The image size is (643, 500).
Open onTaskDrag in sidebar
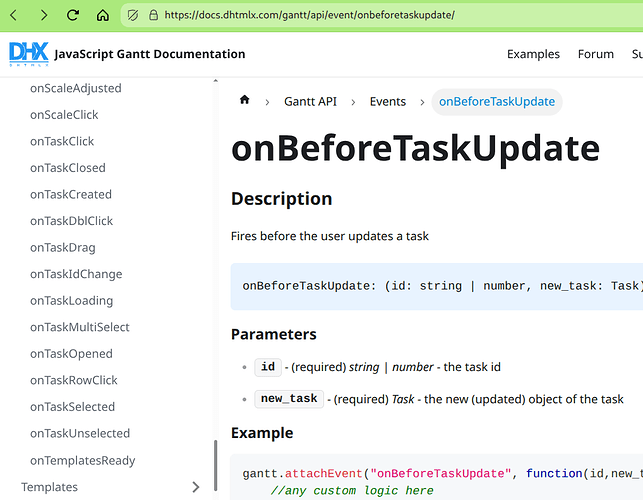(x=64, y=247)
